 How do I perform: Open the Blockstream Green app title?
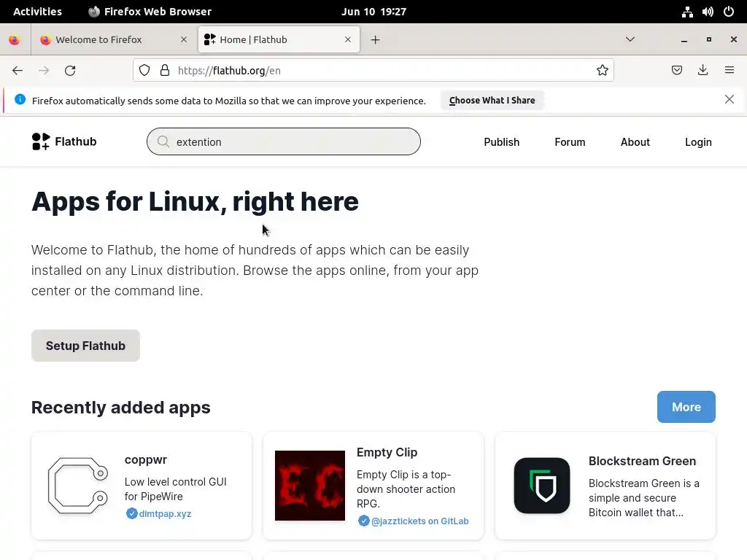642,461
